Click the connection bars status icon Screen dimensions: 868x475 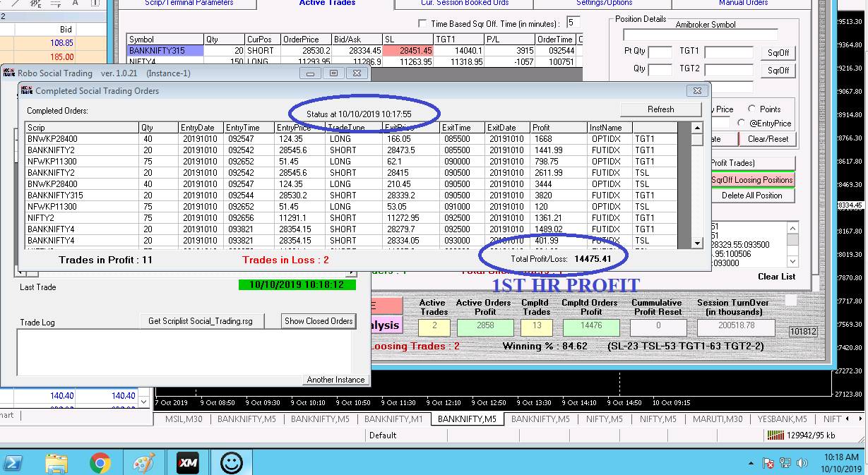tap(775, 435)
